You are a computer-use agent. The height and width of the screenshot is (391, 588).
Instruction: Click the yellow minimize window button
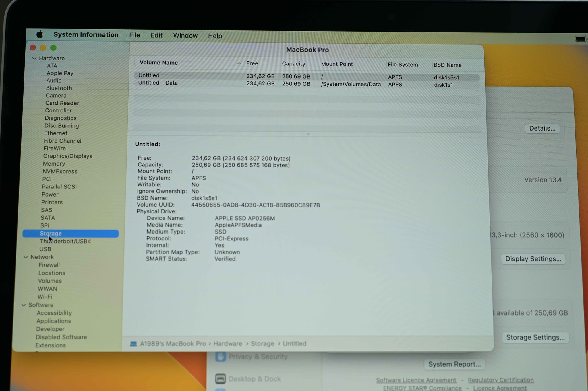(x=43, y=48)
